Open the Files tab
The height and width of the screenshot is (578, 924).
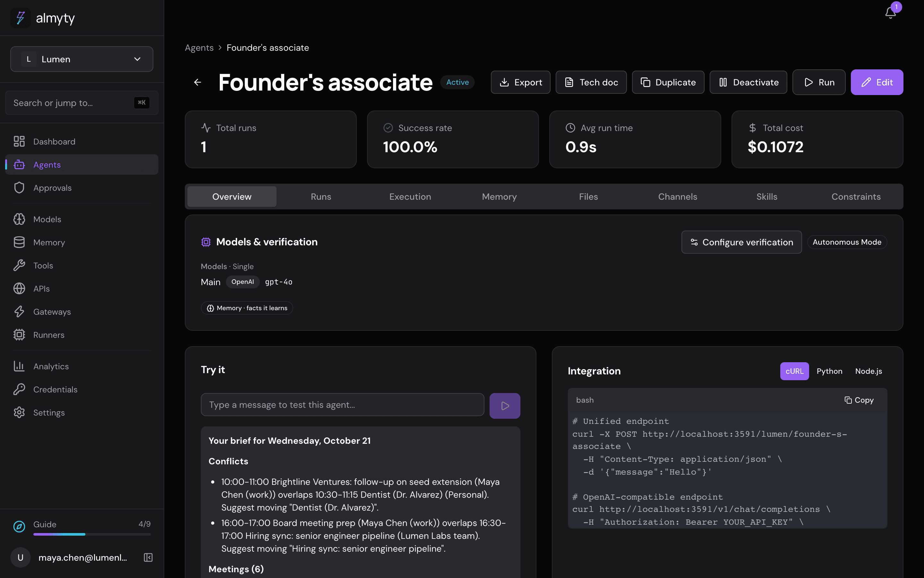[588, 197]
